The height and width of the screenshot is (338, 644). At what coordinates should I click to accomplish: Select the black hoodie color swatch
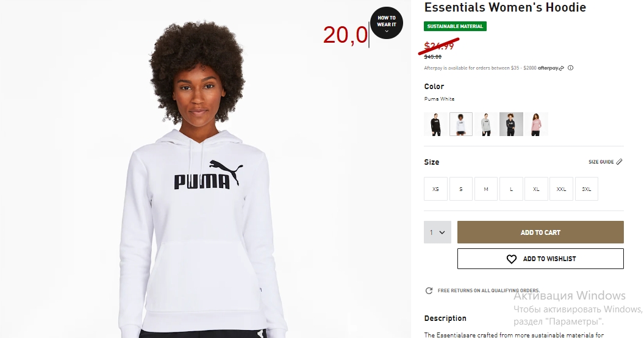436,124
